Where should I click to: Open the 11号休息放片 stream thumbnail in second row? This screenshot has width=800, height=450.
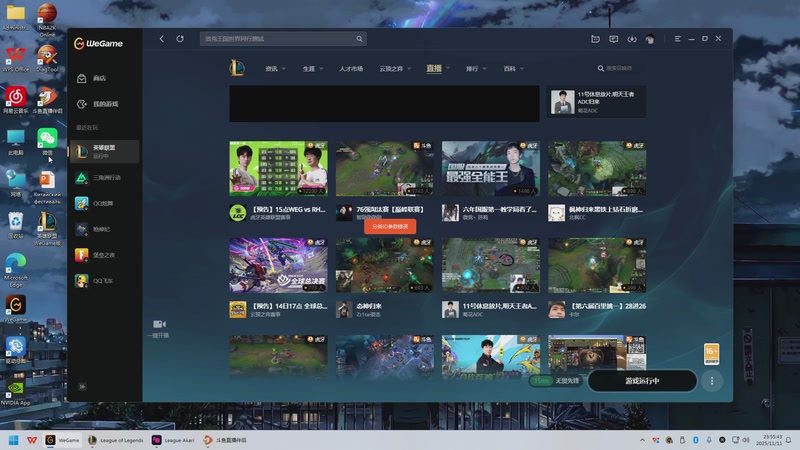coord(491,265)
